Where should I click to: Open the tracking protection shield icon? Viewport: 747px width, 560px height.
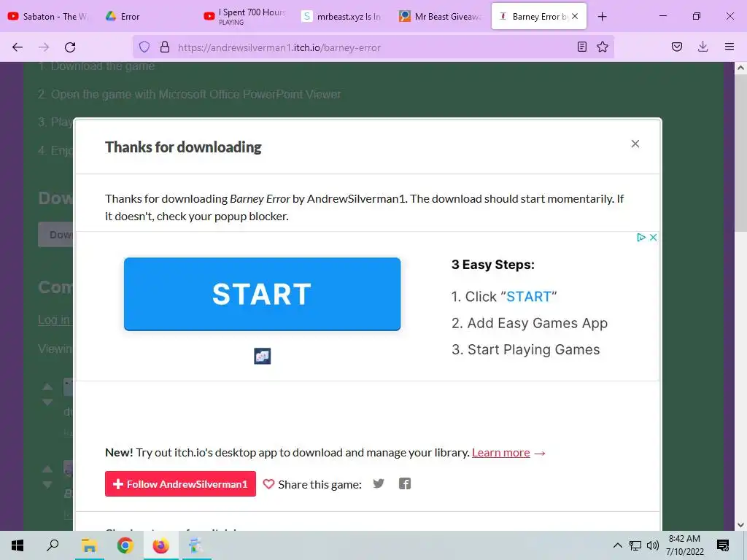coord(144,47)
